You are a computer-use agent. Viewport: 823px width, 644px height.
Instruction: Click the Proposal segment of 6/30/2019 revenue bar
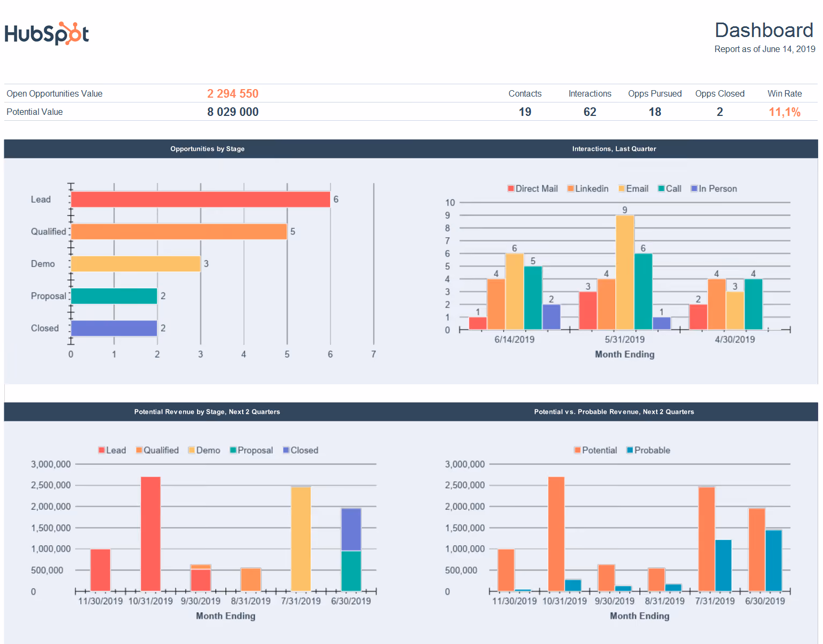(351, 571)
